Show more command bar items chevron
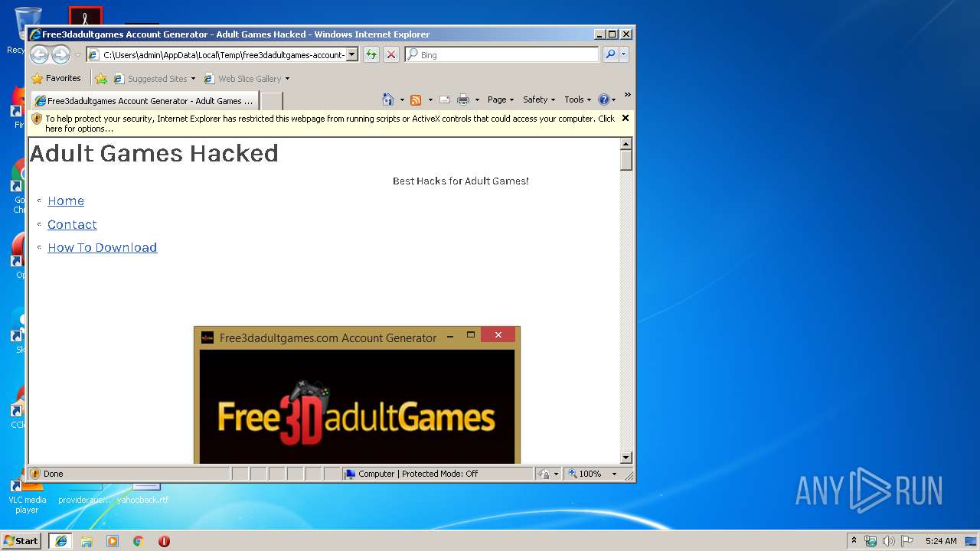The image size is (980, 551). click(x=627, y=95)
